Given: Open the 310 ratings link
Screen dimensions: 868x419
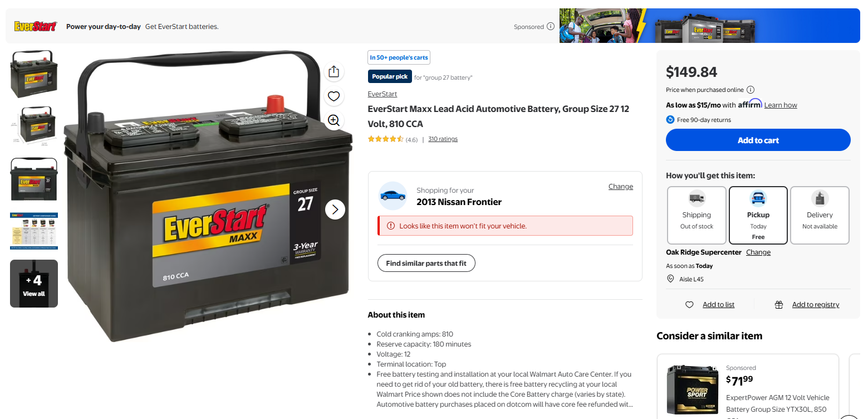Looking at the screenshot, I should pos(443,139).
